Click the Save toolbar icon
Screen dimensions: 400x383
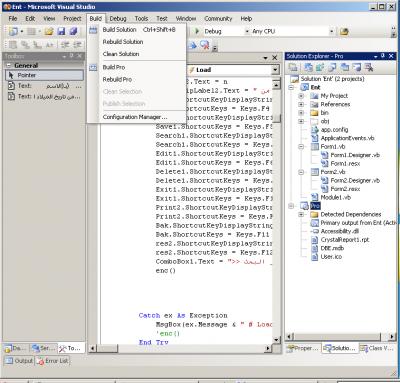[61, 31]
